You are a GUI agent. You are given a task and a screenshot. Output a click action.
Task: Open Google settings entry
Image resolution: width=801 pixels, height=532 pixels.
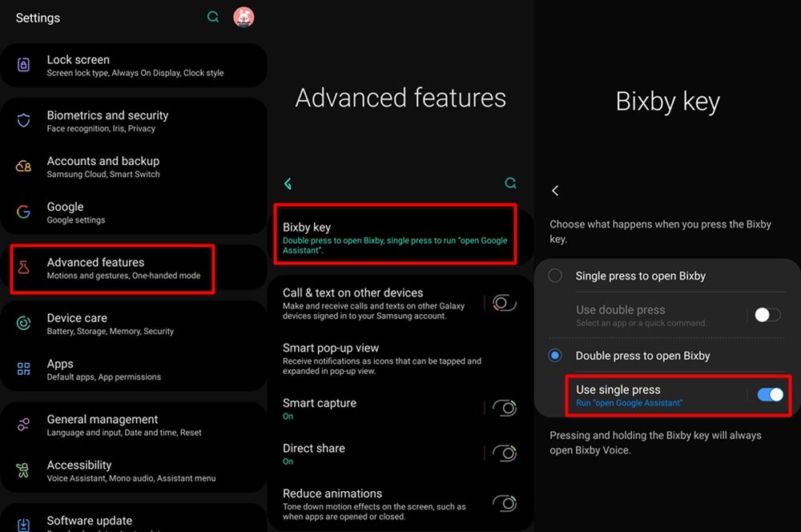coord(133,212)
